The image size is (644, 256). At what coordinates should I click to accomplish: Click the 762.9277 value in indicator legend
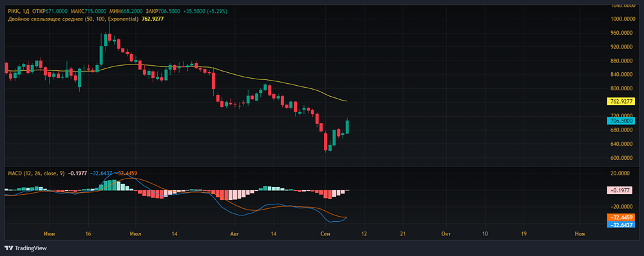click(153, 19)
